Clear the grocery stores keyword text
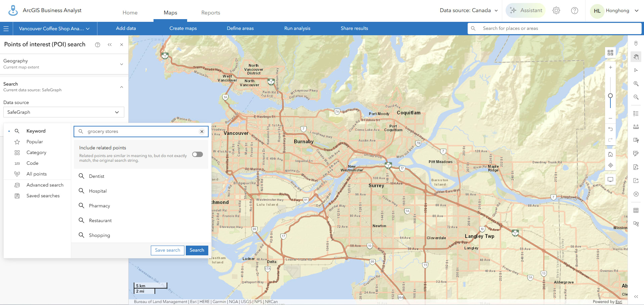644x305 pixels. tap(202, 132)
